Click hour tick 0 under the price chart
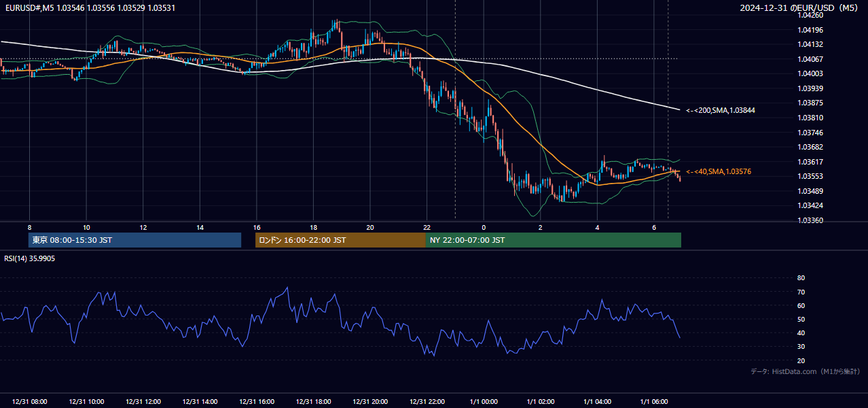868x408 pixels. click(x=484, y=227)
